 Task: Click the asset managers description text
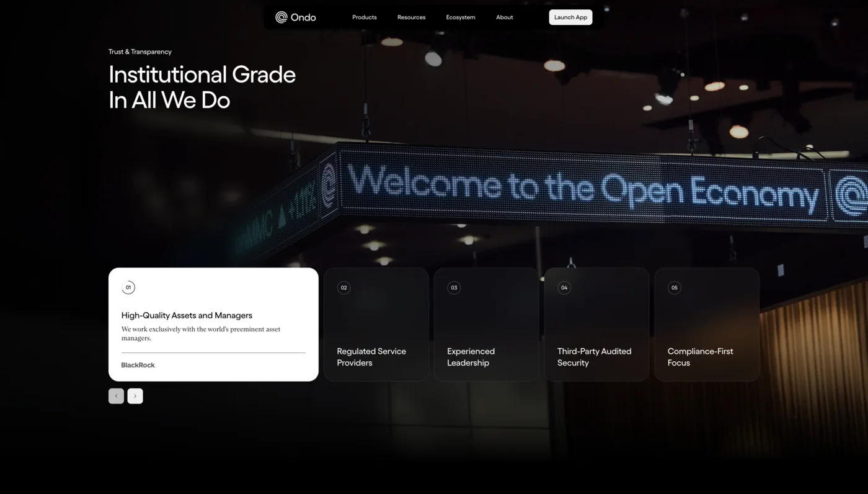click(x=201, y=334)
